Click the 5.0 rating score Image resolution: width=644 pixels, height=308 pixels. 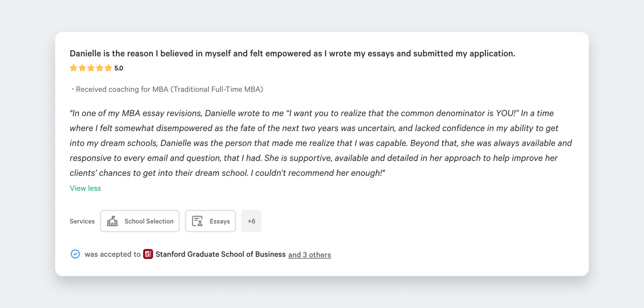119,68
